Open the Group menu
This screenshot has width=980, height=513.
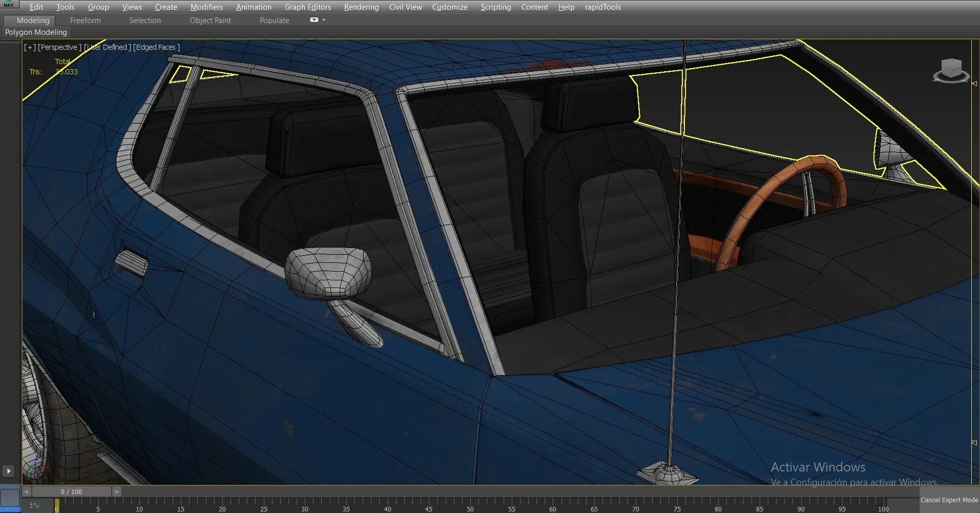(x=98, y=7)
